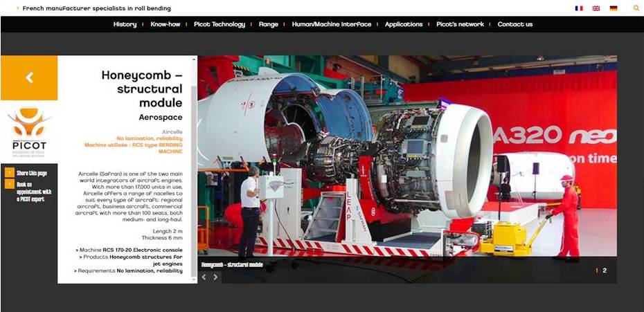Image resolution: width=644 pixels, height=312 pixels.
Task: Go to Picot Technology section
Action: pos(220,24)
